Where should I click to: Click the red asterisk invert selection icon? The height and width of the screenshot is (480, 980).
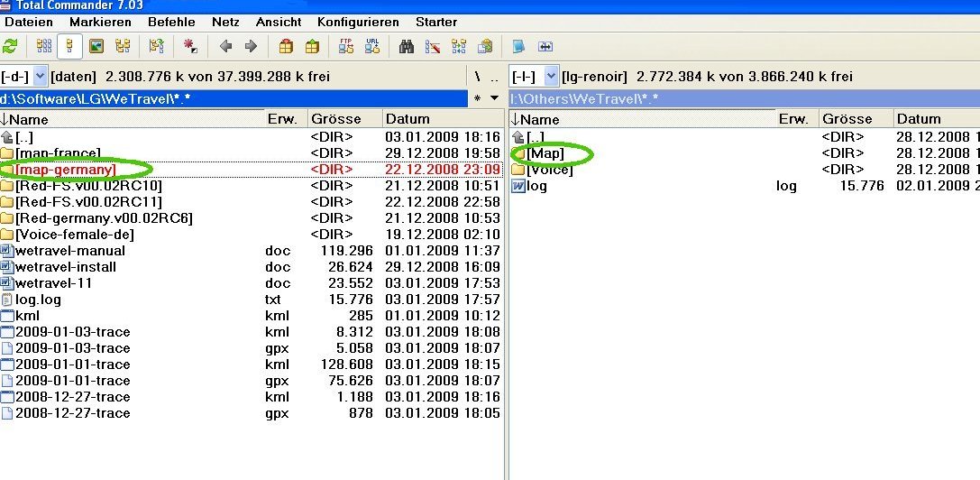[x=190, y=46]
